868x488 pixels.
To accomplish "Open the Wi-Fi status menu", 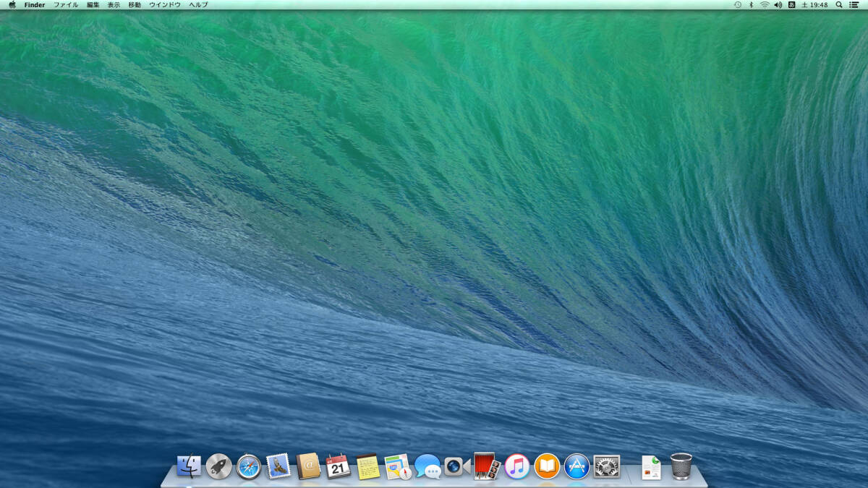I will pos(765,4).
